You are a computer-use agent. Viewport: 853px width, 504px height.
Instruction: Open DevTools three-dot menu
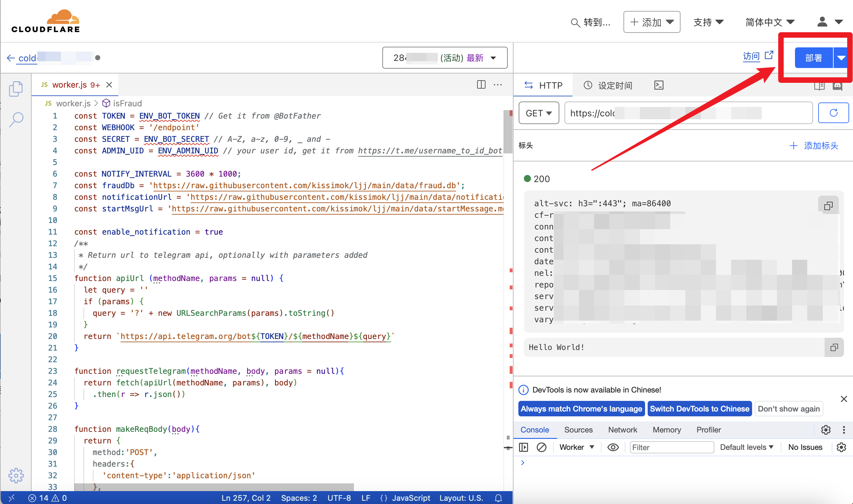844,430
